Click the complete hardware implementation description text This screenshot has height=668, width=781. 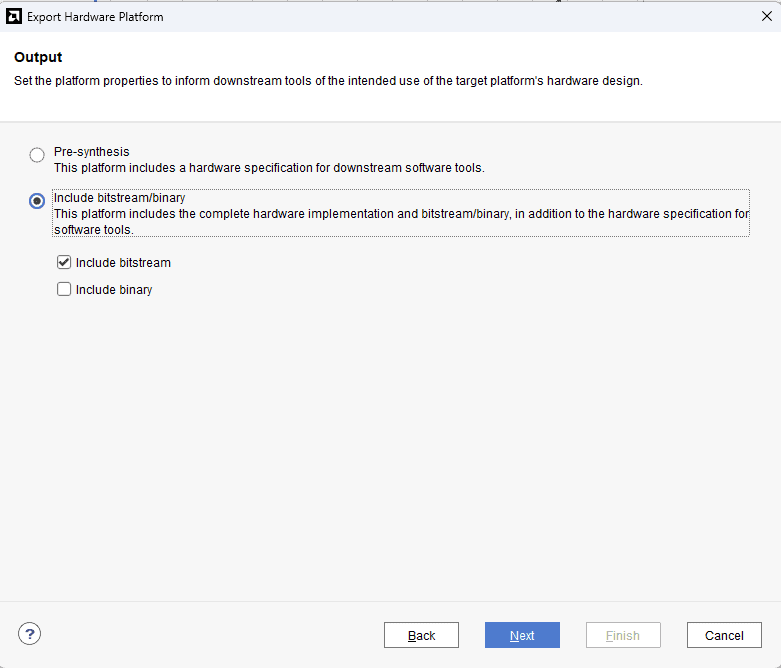point(400,214)
